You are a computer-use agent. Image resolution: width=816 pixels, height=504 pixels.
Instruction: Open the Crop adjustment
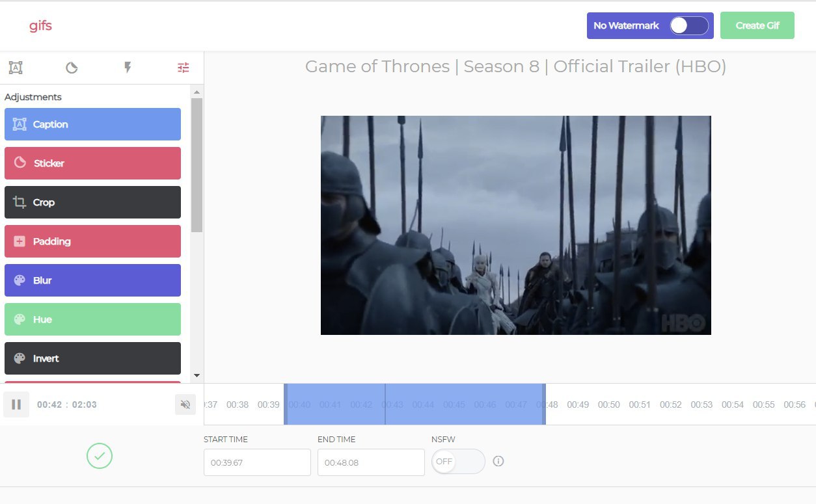92,202
